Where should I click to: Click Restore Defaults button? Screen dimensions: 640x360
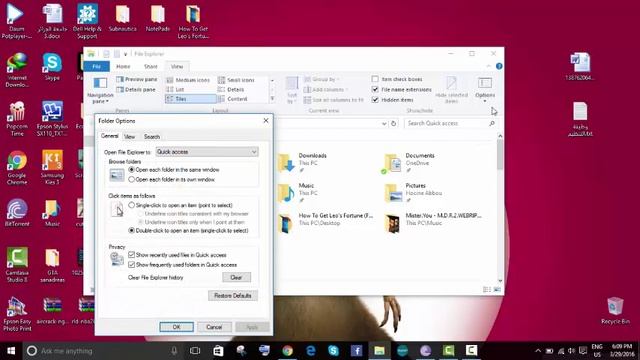(233, 296)
